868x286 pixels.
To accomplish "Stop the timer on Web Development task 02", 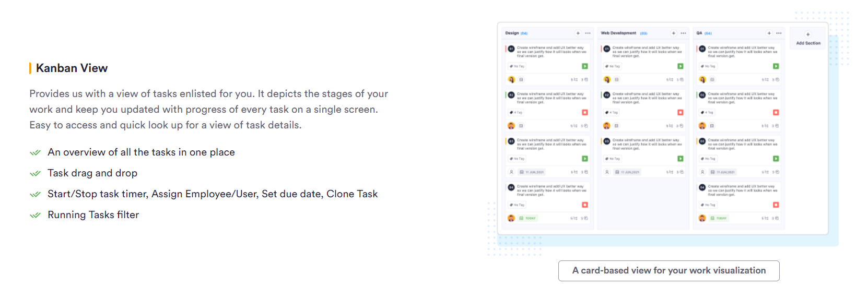I will (680, 112).
